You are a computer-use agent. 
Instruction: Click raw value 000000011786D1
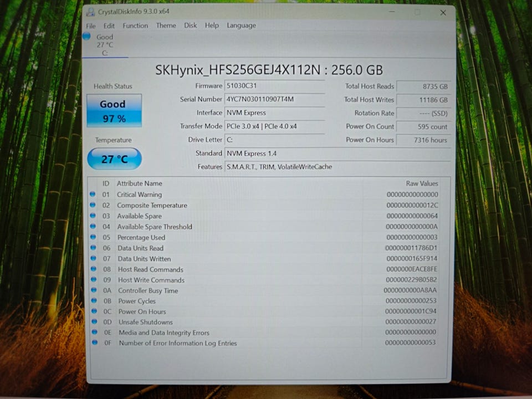click(x=411, y=248)
